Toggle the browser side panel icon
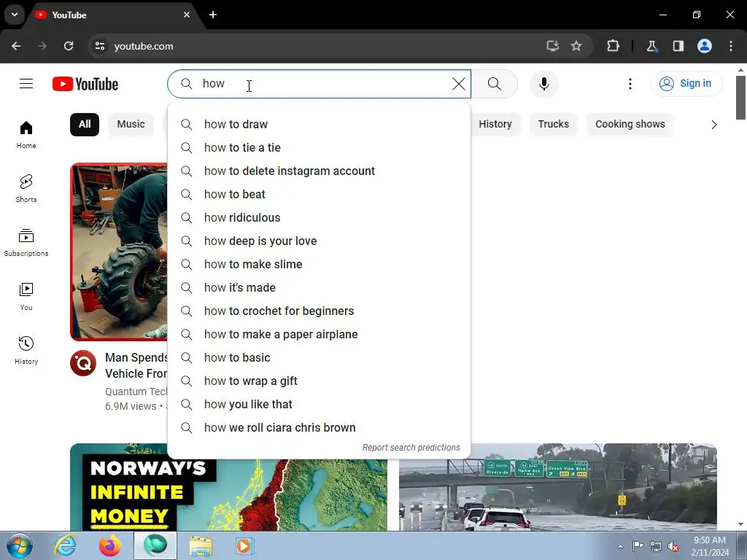 678,46
